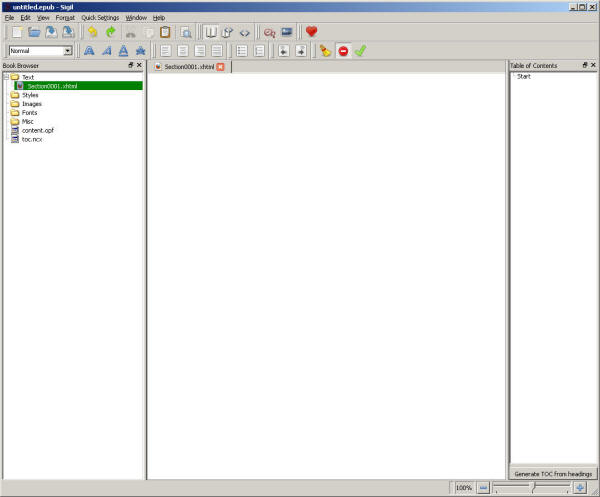Click the broom Tidy Clean icon
600x497 pixels.
326,51
